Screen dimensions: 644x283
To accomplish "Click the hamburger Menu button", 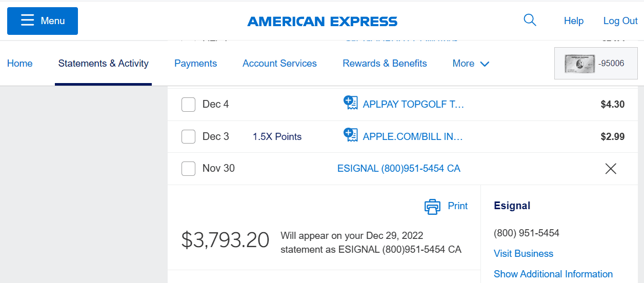I will pos(43,21).
